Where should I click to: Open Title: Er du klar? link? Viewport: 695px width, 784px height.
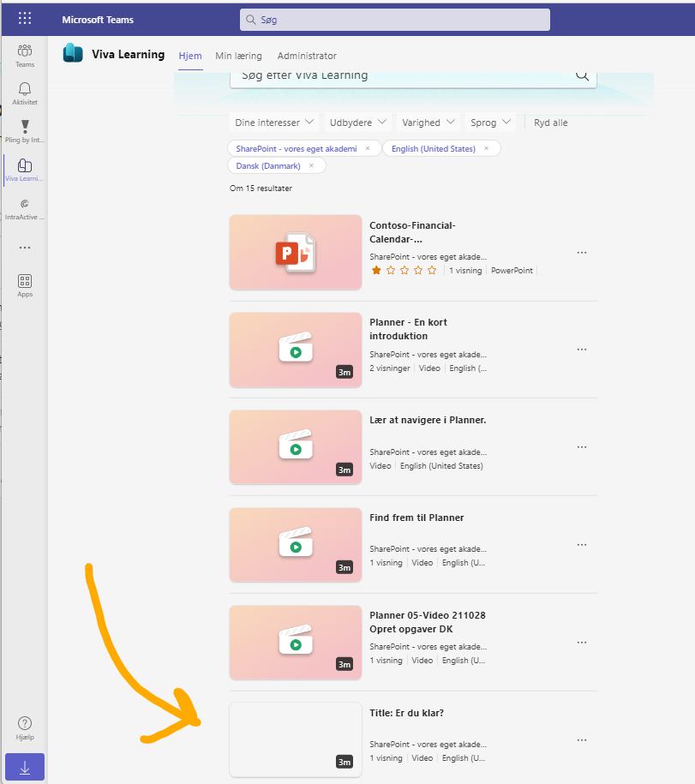point(406,713)
